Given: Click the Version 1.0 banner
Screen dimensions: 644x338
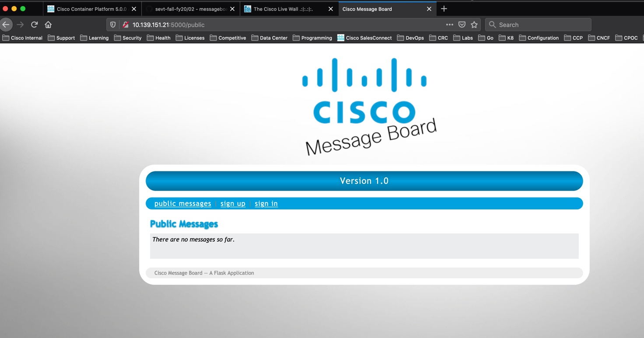Looking at the screenshot, I should [x=364, y=181].
